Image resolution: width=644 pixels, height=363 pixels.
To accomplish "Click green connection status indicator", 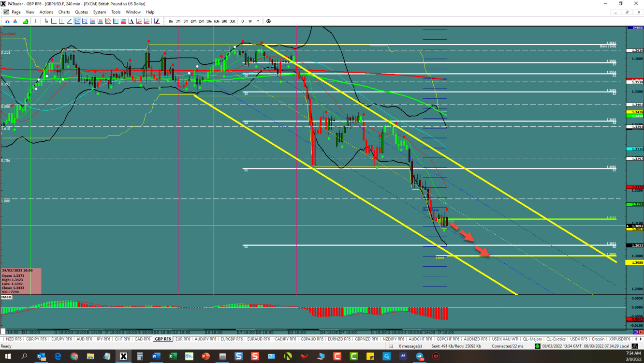I will click(x=537, y=346).
